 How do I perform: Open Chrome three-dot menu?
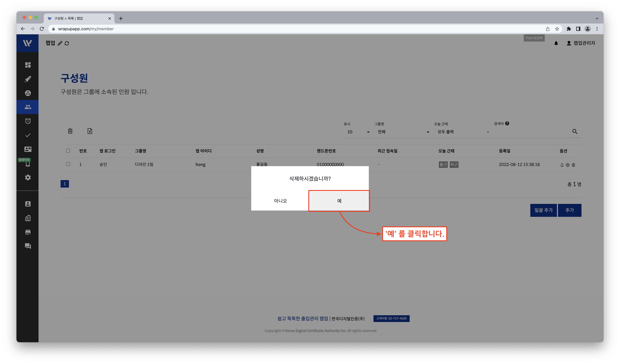tap(597, 29)
